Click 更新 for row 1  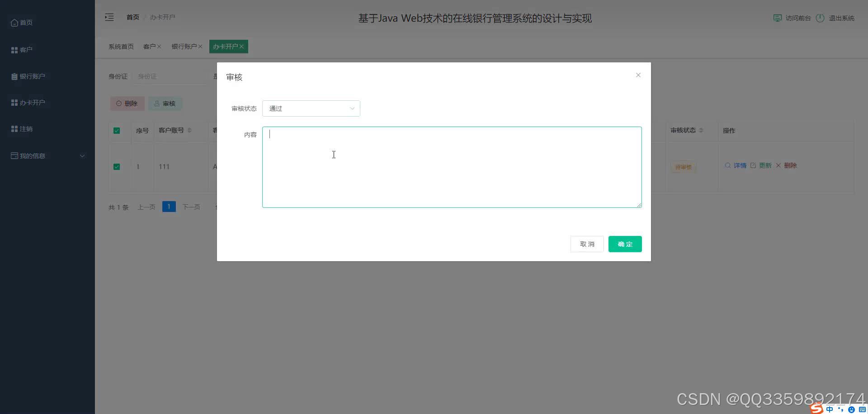click(761, 165)
